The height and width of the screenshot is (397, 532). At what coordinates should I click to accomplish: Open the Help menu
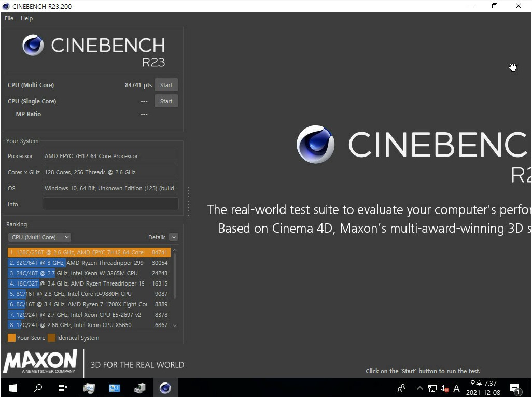pyautogui.click(x=26, y=18)
